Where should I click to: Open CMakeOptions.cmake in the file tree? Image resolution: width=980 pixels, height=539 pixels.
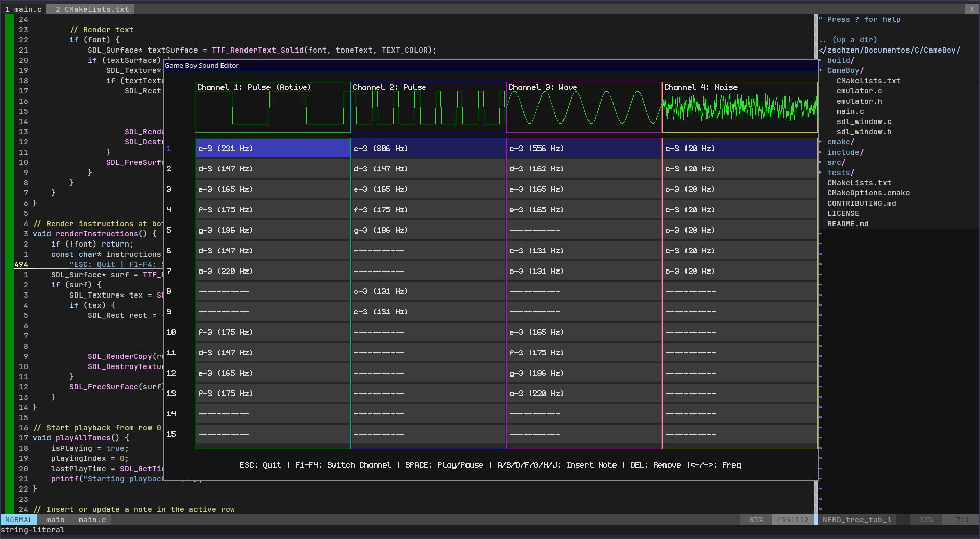(868, 193)
